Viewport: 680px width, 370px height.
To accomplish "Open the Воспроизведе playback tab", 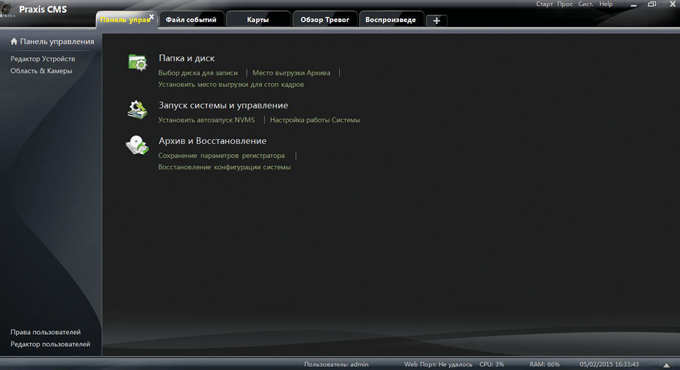I will pos(391,20).
